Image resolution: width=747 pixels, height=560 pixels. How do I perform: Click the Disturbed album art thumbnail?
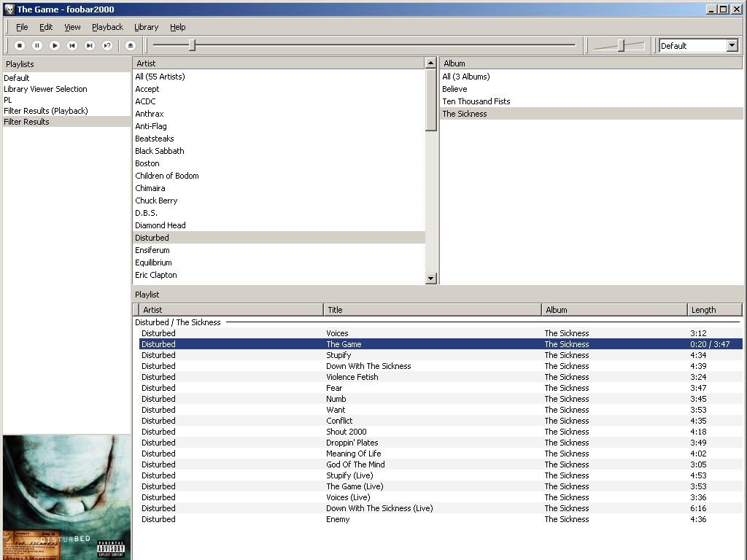(x=66, y=497)
